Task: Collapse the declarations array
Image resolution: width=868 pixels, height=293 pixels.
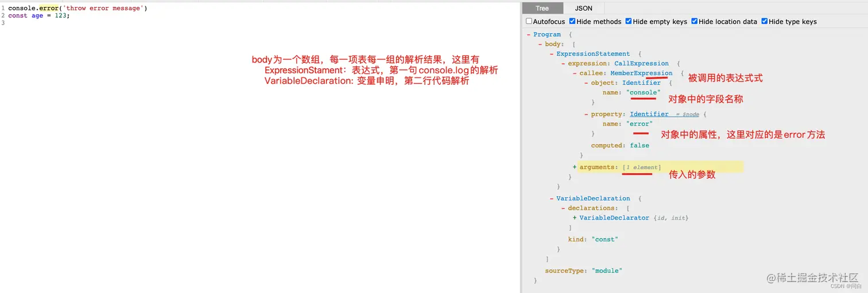Action: pos(563,208)
